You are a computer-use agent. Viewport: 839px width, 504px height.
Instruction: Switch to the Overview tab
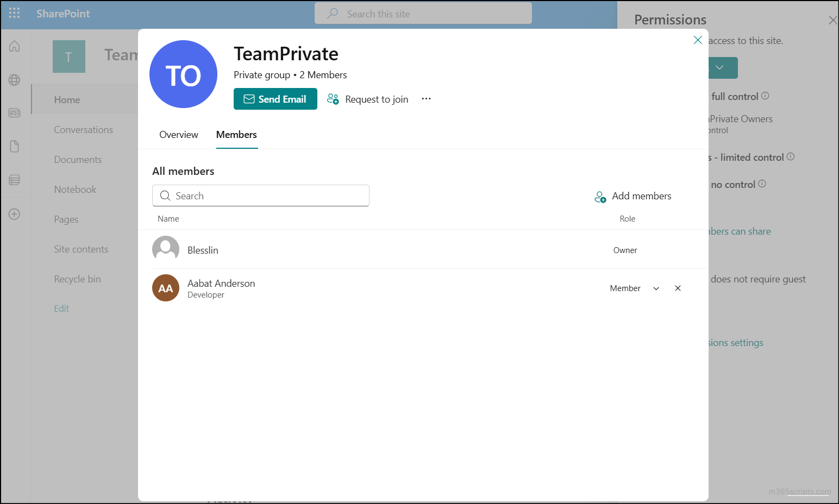pyautogui.click(x=178, y=134)
